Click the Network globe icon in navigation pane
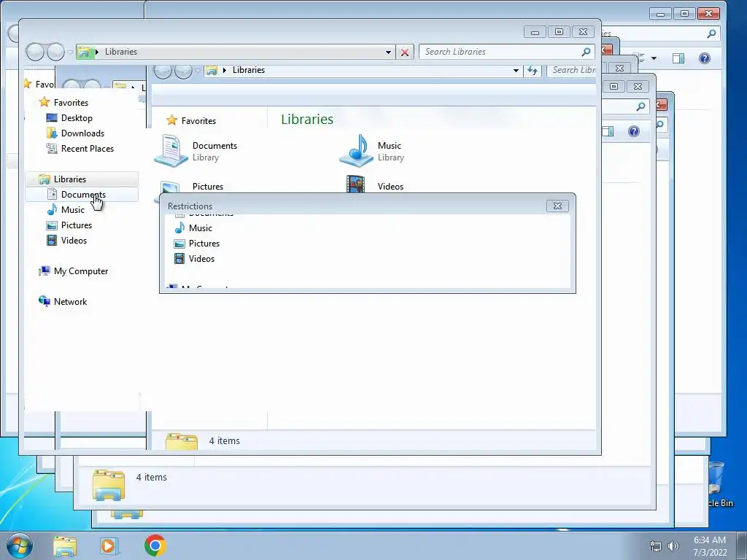This screenshot has width=747, height=560. (x=44, y=301)
